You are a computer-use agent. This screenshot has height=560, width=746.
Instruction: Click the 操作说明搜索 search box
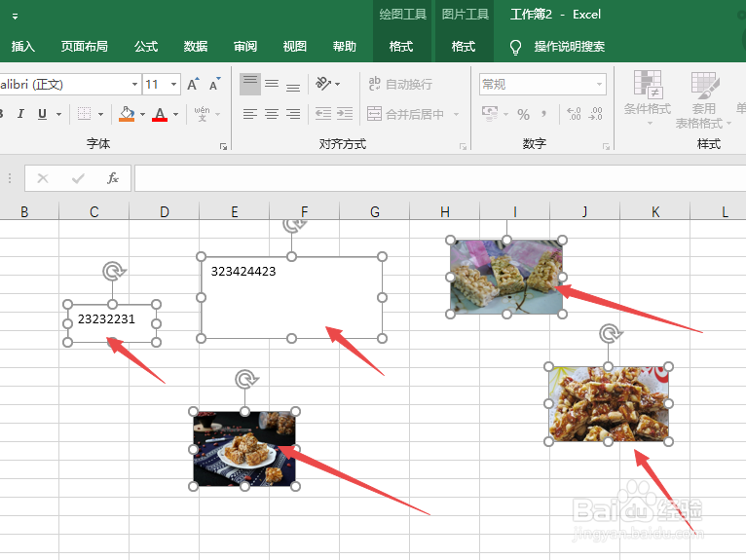(x=569, y=46)
